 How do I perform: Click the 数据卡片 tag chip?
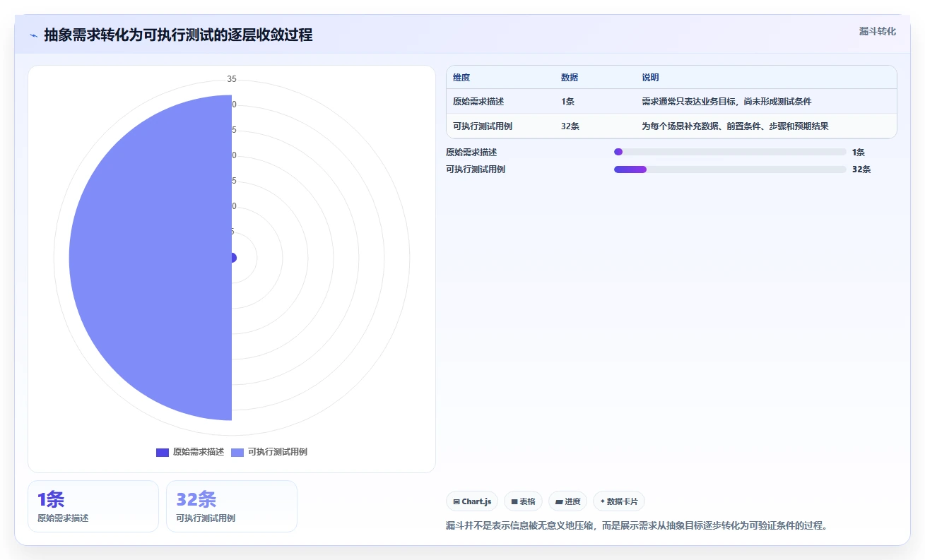(619, 501)
